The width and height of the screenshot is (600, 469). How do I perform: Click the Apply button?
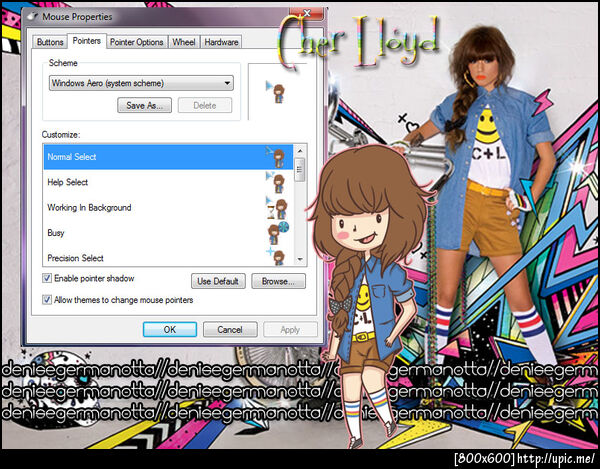pos(290,329)
